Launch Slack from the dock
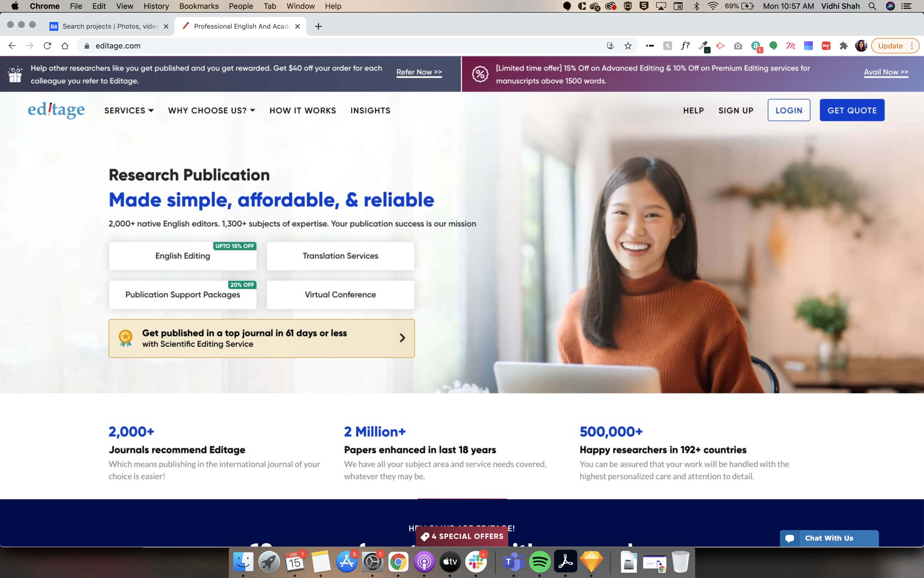 click(476, 561)
